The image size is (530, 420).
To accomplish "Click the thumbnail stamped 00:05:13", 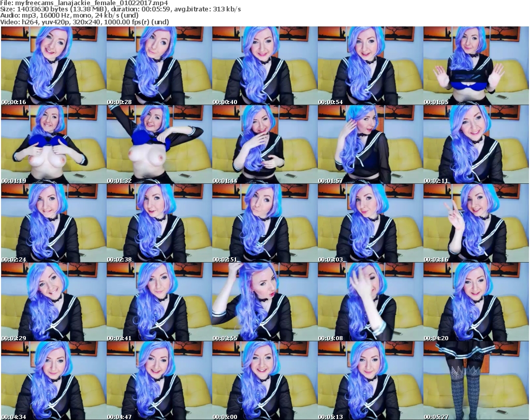I will click(x=370, y=381).
